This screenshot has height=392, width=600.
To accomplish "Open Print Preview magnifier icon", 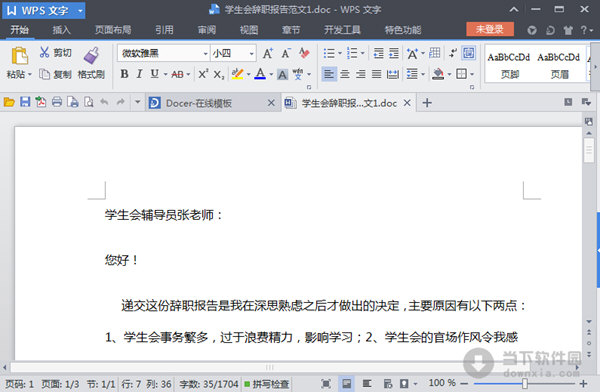I will 89,102.
